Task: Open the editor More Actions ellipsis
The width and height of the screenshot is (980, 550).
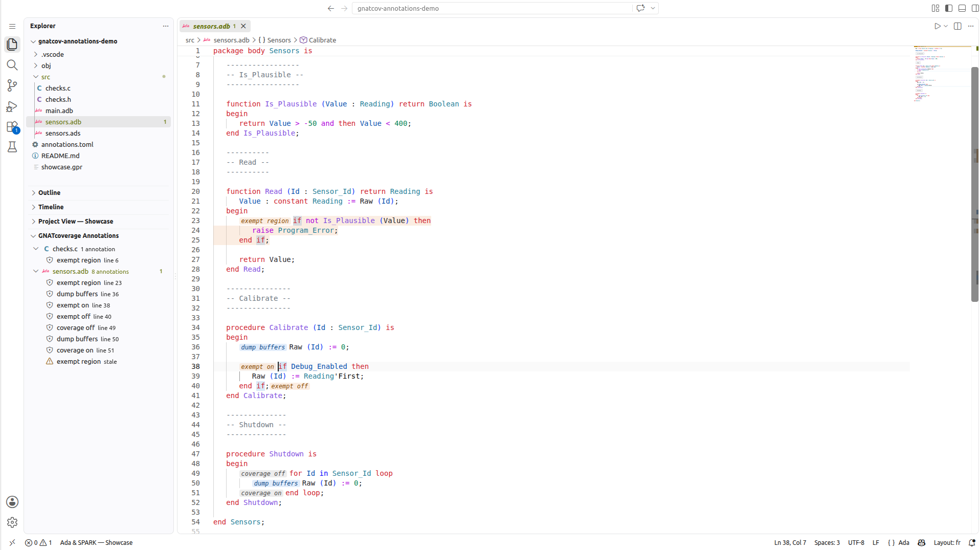Action: coord(971,26)
